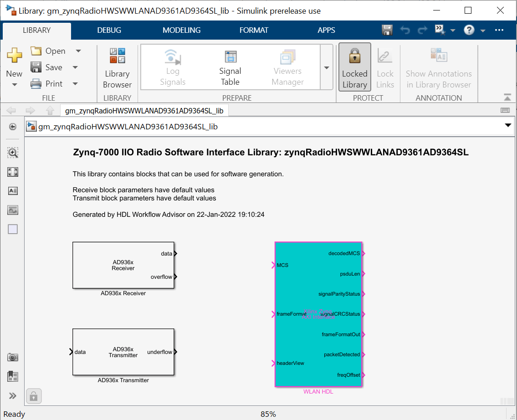517x420 pixels.
Task: Click the library title annotation text
Action: (x=271, y=152)
